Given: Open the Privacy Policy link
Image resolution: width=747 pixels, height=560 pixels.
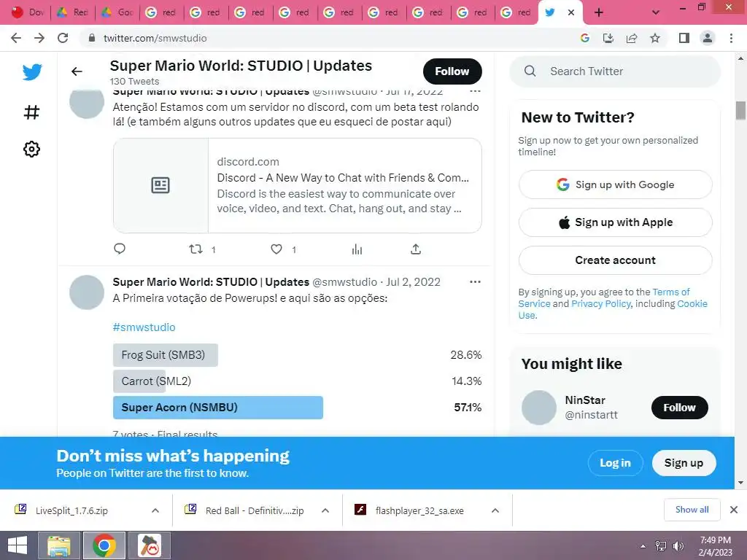Looking at the screenshot, I should (x=601, y=304).
